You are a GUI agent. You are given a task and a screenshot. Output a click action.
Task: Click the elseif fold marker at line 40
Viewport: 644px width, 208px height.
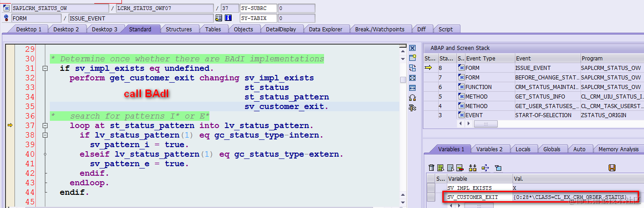point(45,154)
